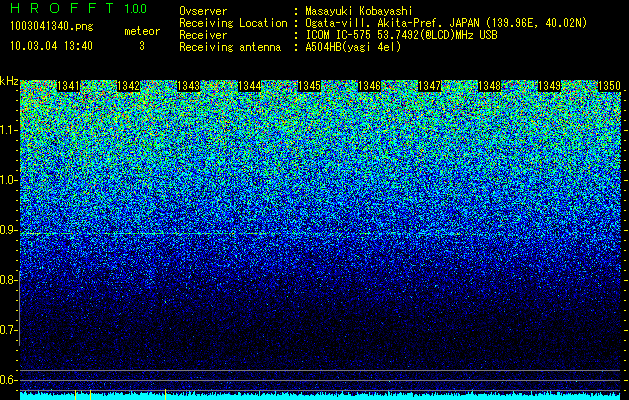Click the 'Ovserver' field label

(x=203, y=11)
